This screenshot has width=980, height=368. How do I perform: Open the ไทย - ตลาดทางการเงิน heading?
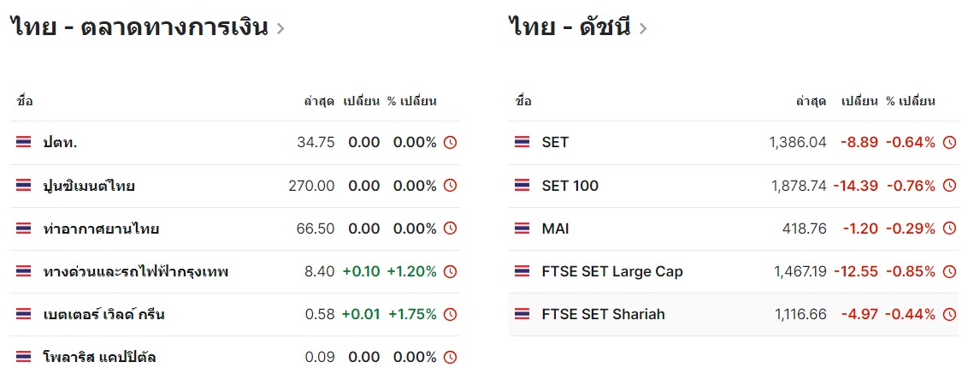pos(139,27)
